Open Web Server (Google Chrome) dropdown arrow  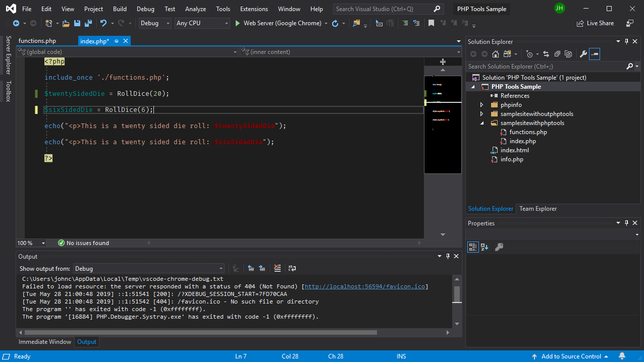[326, 23]
